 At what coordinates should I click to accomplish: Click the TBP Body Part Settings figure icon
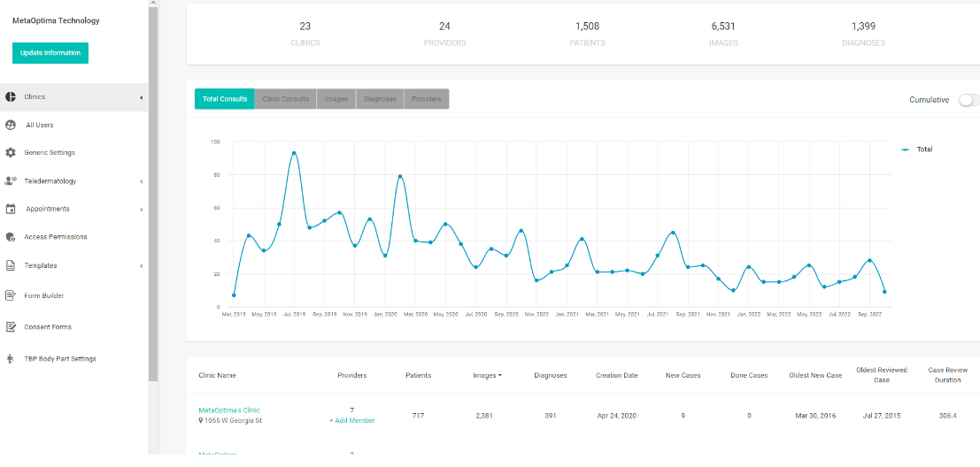point(10,359)
